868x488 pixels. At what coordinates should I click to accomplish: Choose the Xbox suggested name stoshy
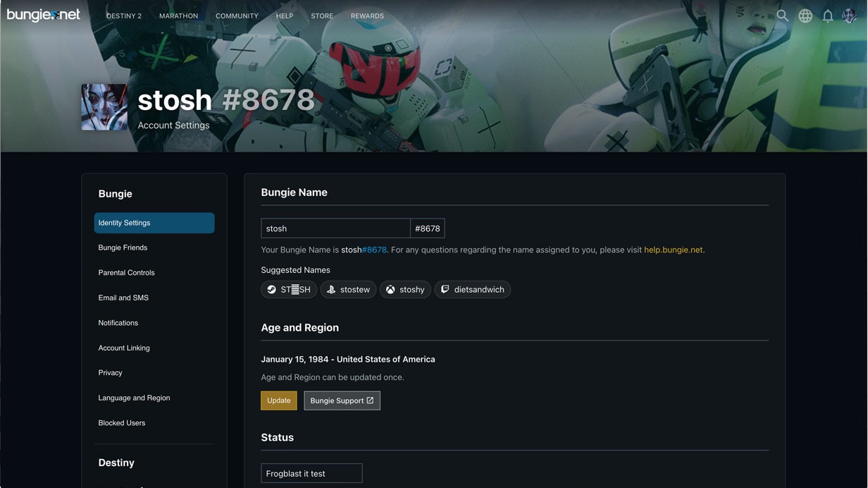[x=405, y=290]
